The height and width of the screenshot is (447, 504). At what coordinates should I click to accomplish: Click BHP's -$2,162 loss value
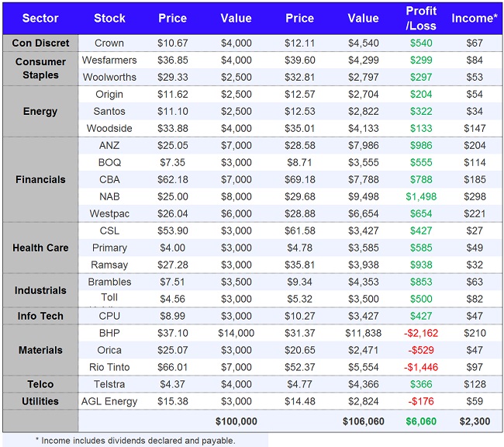tap(421, 333)
